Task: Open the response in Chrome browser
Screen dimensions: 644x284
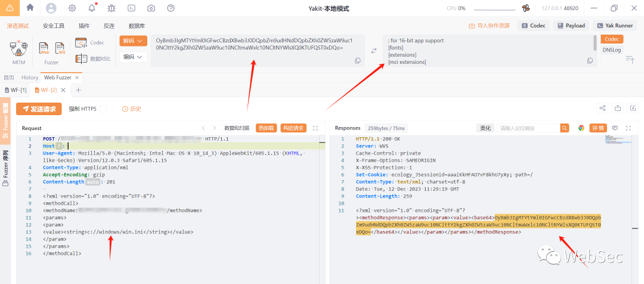Action: (581, 128)
